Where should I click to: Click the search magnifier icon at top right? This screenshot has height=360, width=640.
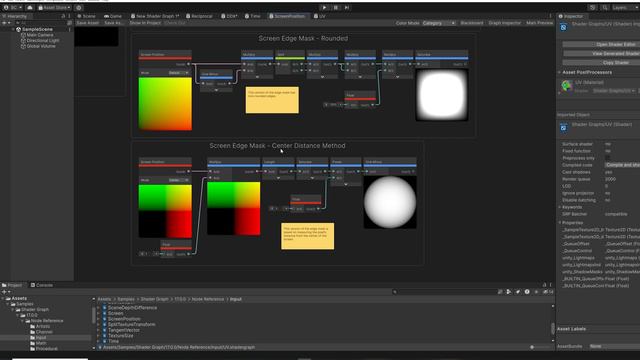click(604, 7)
